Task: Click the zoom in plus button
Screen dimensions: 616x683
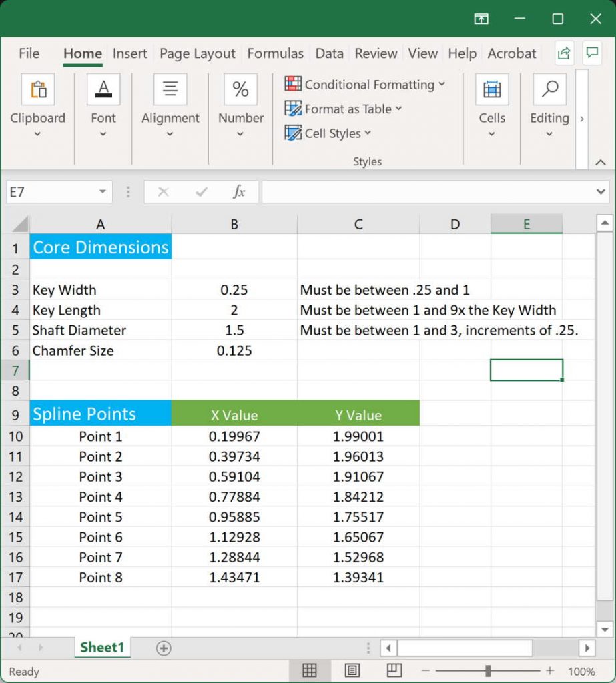Action: (x=550, y=671)
